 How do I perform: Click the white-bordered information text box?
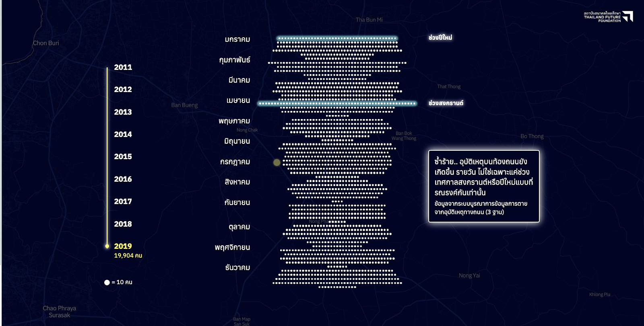pyautogui.click(x=484, y=186)
